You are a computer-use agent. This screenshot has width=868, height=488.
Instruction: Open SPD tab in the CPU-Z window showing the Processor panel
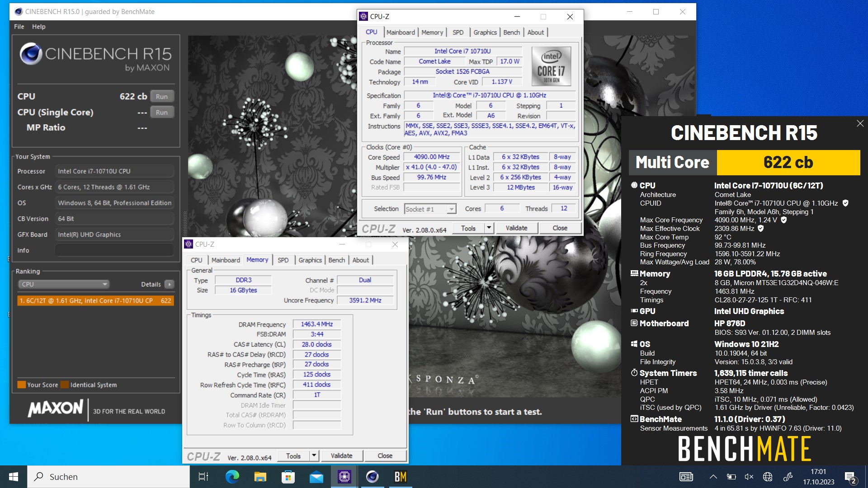458,33
